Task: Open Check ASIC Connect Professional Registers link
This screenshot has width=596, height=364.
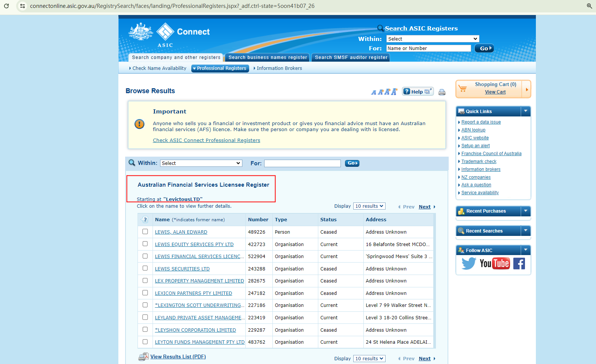Action: click(x=206, y=140)
